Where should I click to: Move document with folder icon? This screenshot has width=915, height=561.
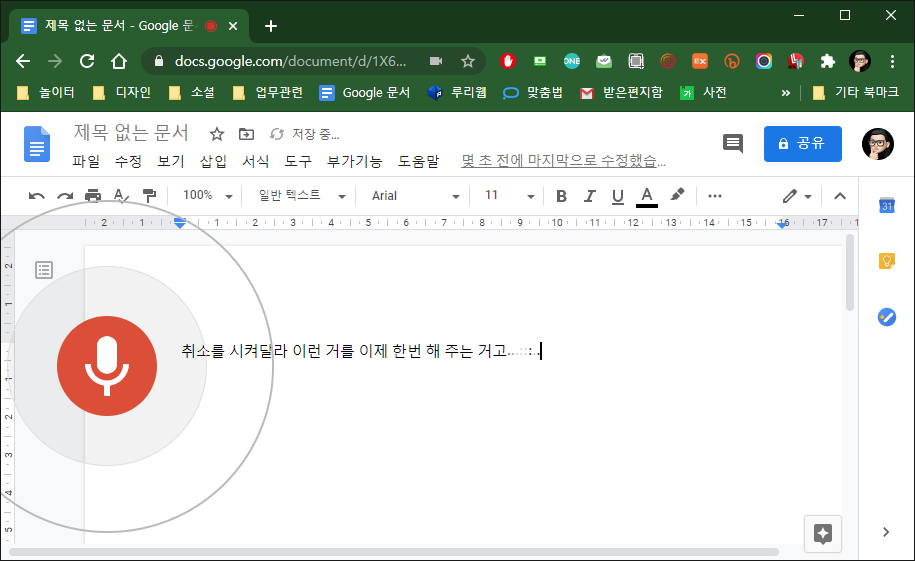point(246,134)
